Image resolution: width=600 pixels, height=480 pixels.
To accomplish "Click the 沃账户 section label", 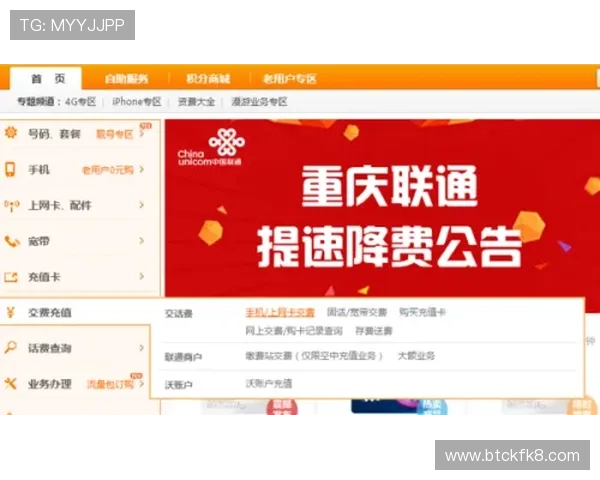I will 178,385.
